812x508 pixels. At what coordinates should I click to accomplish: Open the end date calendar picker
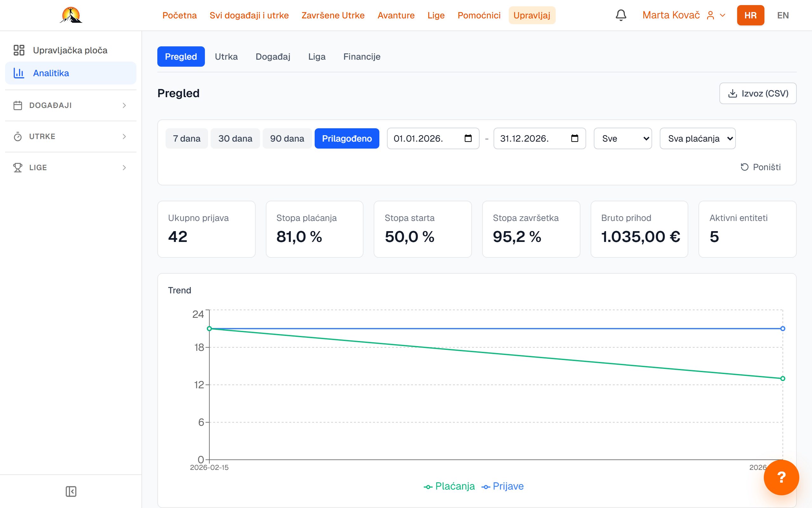pyautogui.click(x=574, y=138)
